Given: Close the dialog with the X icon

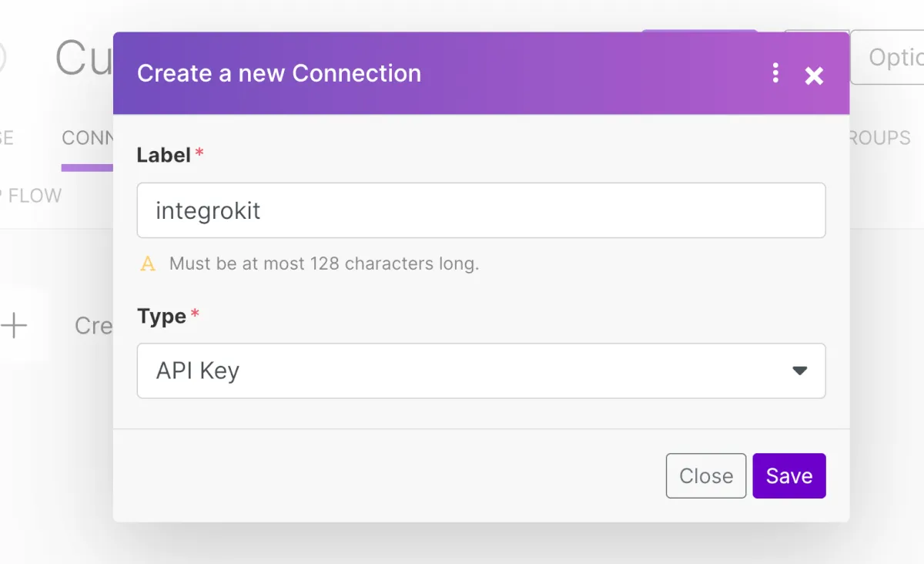Looking at the screenshot, I should point(814,75).
